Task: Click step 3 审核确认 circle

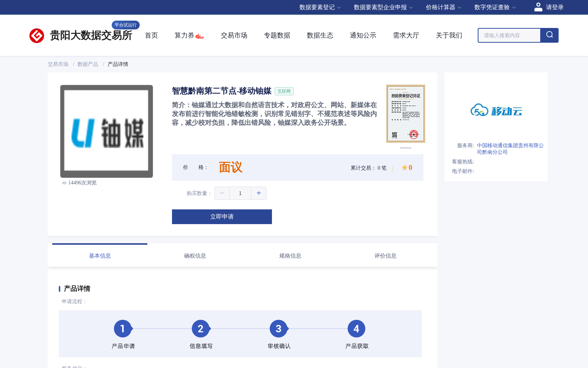Action: 279,329
